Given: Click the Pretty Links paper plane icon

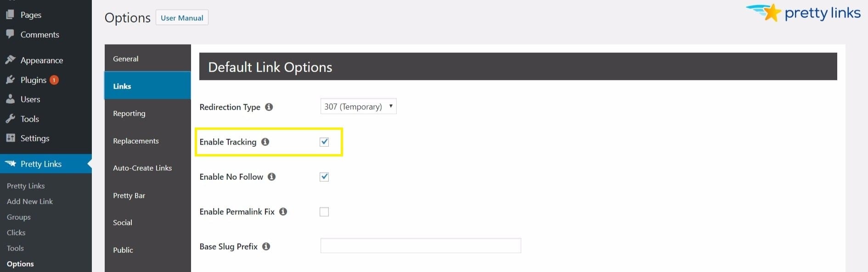Looking at the screenshot, I should tap(11, 163).
